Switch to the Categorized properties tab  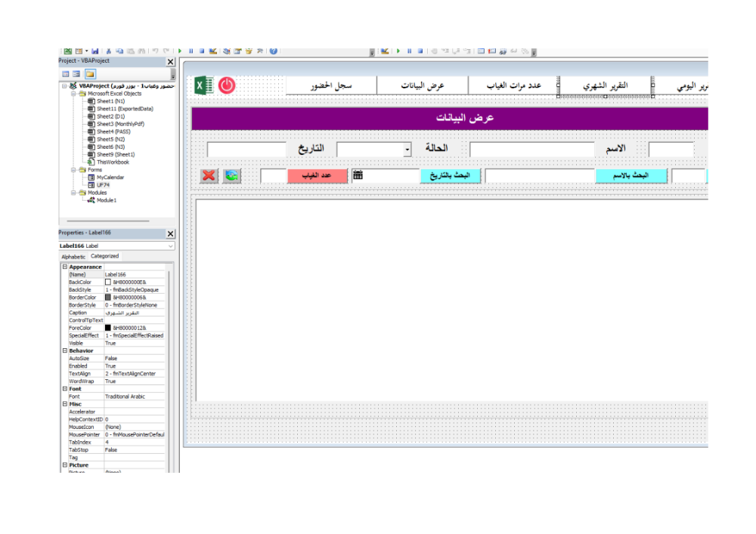[x=104, y=256]
